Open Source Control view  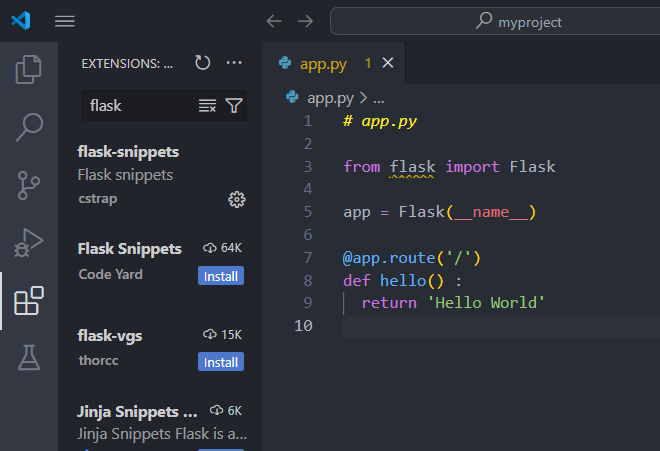(x=29, y=185)
